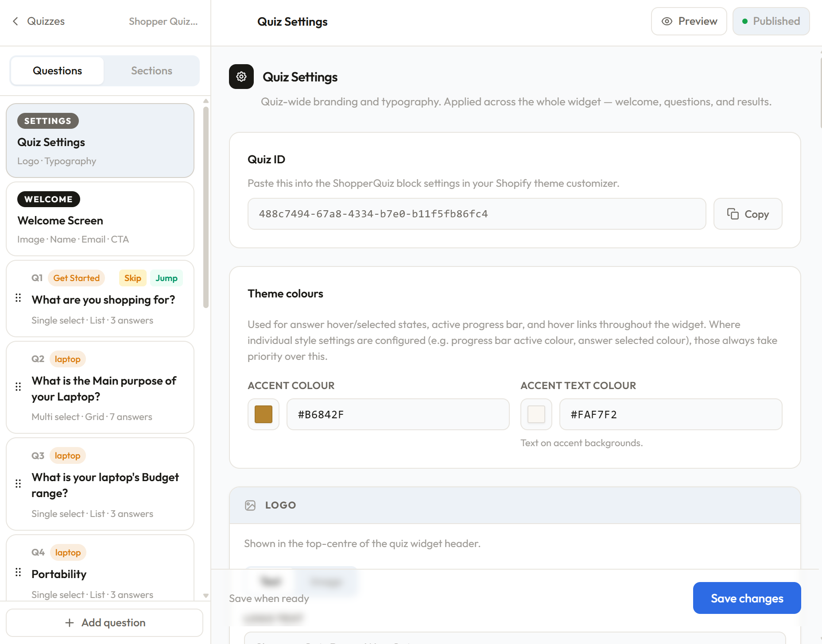822x644 pixels.
Task: Click the Quiz ID text field
Action: pos(477,214)
